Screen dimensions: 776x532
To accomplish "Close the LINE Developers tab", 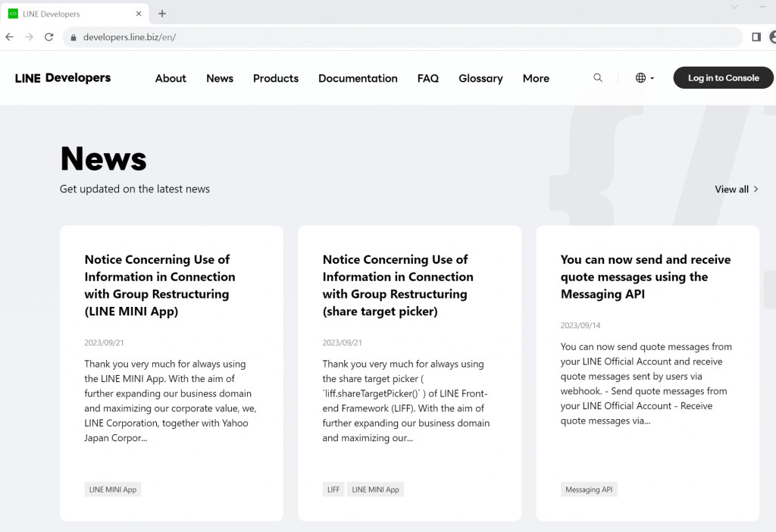I will [x=139, y=14].
